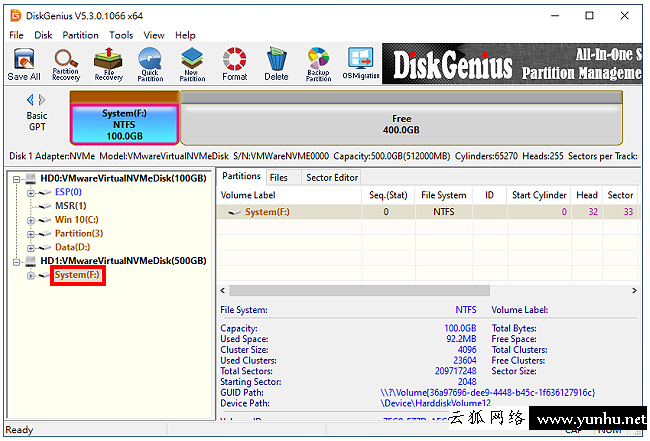Select HD0:VMwareVirtualNVMeDisk(100GB) in the tree
Viewport: 650px width, 441px height.
(x=123, y=178)
